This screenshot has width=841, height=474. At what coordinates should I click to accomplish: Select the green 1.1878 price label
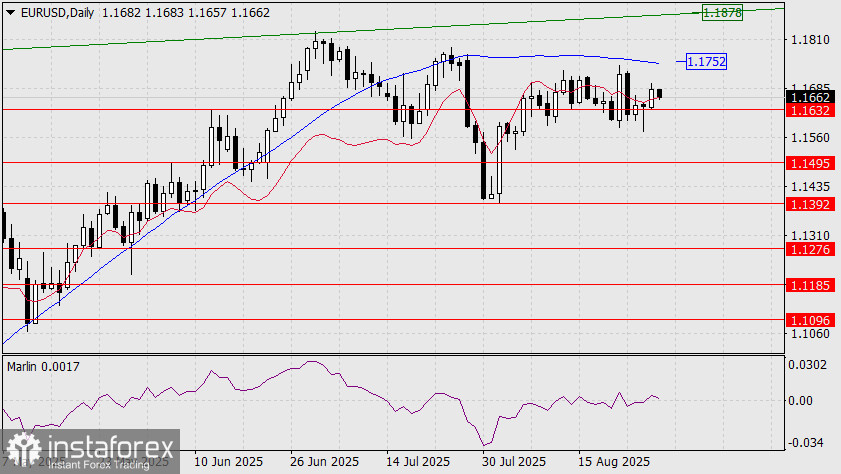722,12
